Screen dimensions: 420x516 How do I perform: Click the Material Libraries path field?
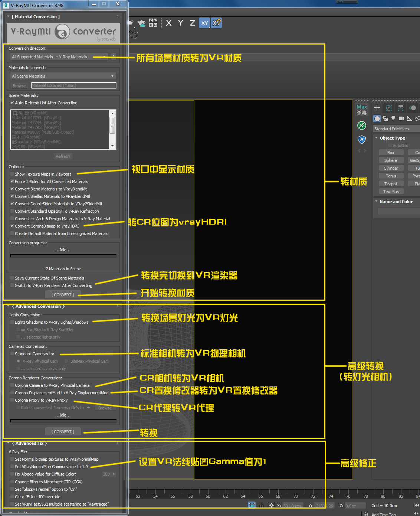click(x=74, y=85)
